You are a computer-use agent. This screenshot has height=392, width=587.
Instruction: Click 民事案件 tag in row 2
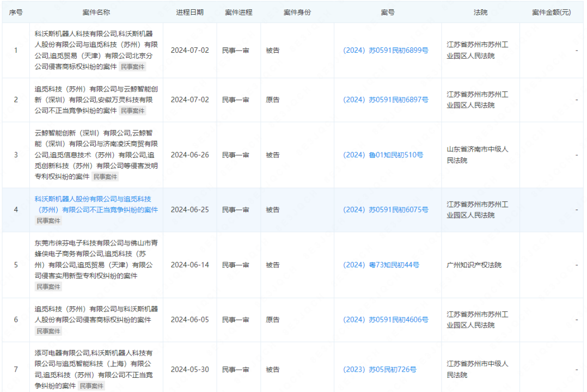coord(132,111)
